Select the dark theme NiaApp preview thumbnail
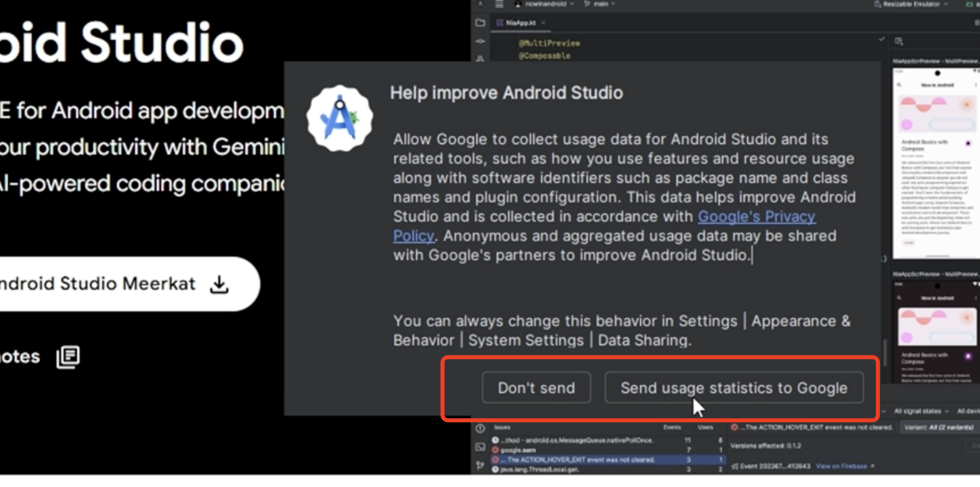Viewport: 980px width, 487px height. [x=935, y=331]
